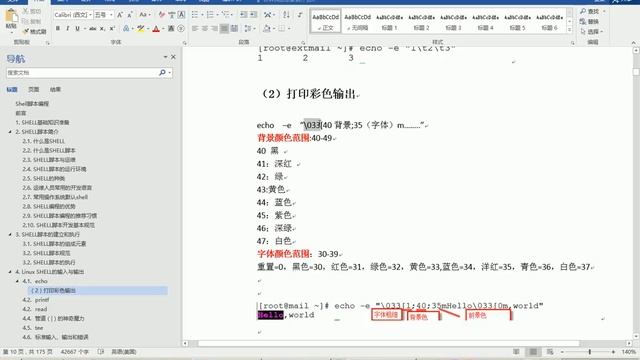Click the Bullets list icon
Screen dimensions: 640x360
tap(195, 15)
